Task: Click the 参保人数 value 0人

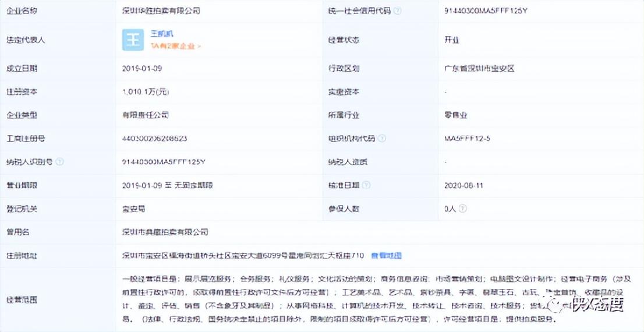Action: (450, 209)
